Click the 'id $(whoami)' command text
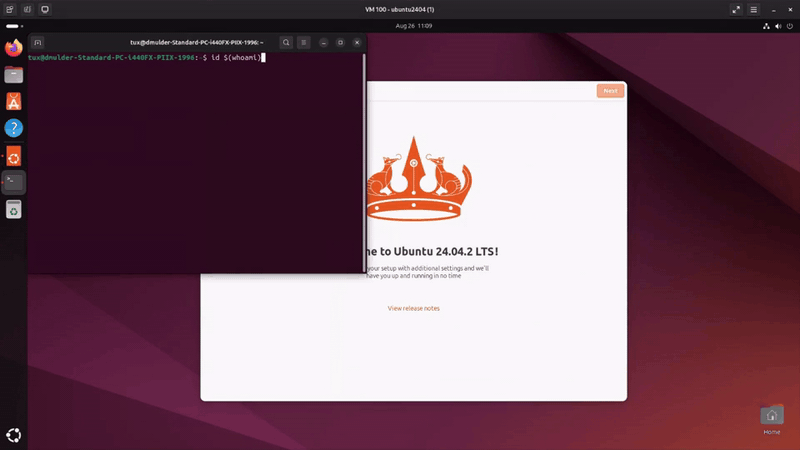 pyautogui.click(x=236, y=58)
